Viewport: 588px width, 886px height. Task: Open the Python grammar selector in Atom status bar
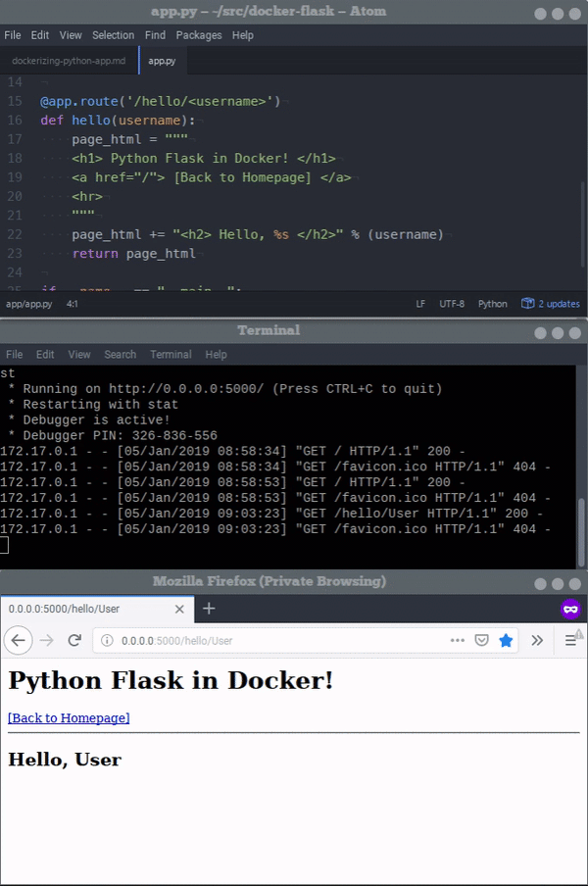tap(493, 304)
